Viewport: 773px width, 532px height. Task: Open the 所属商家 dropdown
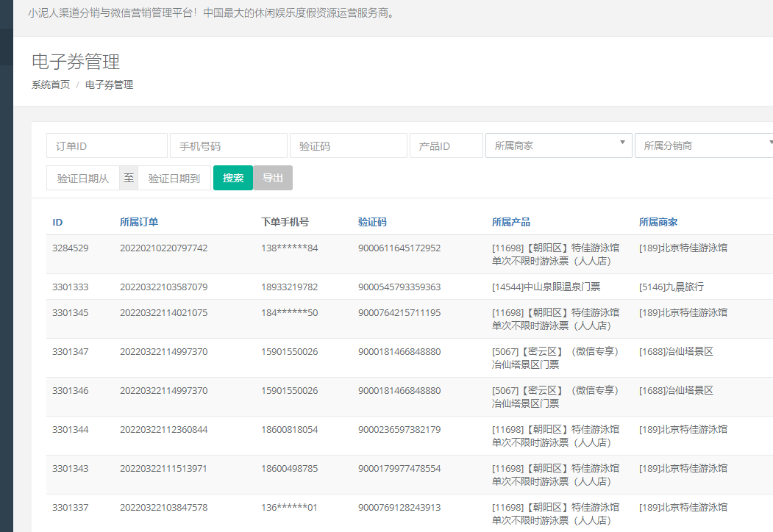tap(558, 145)
